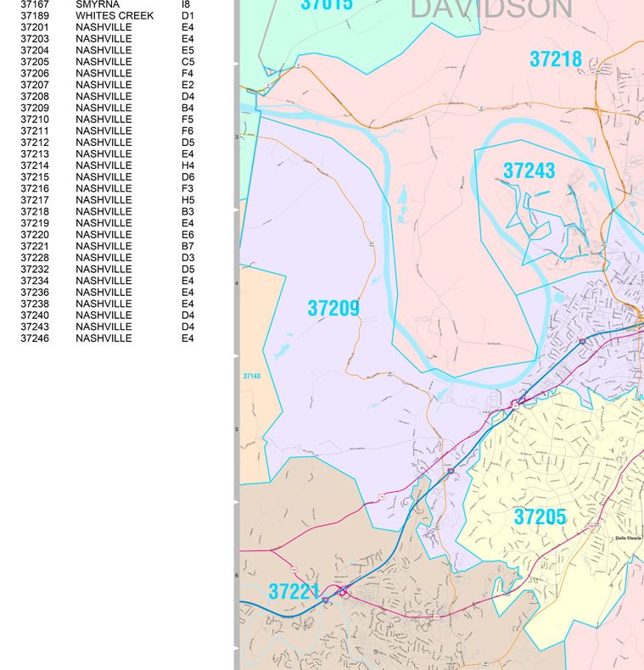Image resolution: width=644 pixels, height=670 pixels.
Task: Select the DAVIDSON county label on the map
Action: (x=491, y=9)
